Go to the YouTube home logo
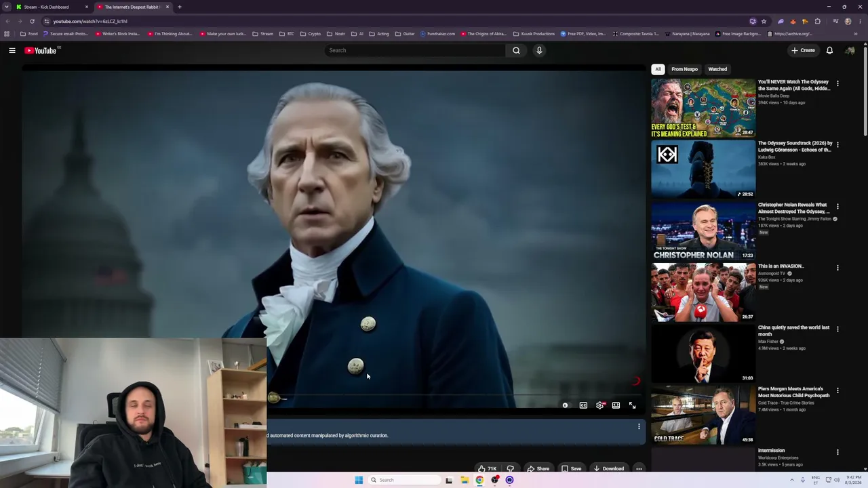Screen dimensions: 868x488 click(x=42, y=50)
